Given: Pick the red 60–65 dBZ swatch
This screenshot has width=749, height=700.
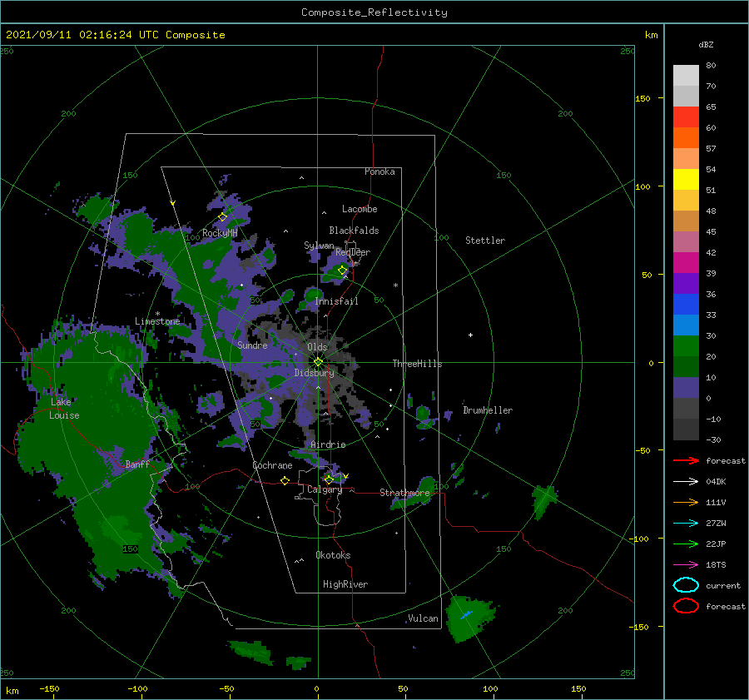Looking at the screenshot, I should point(686,117).
